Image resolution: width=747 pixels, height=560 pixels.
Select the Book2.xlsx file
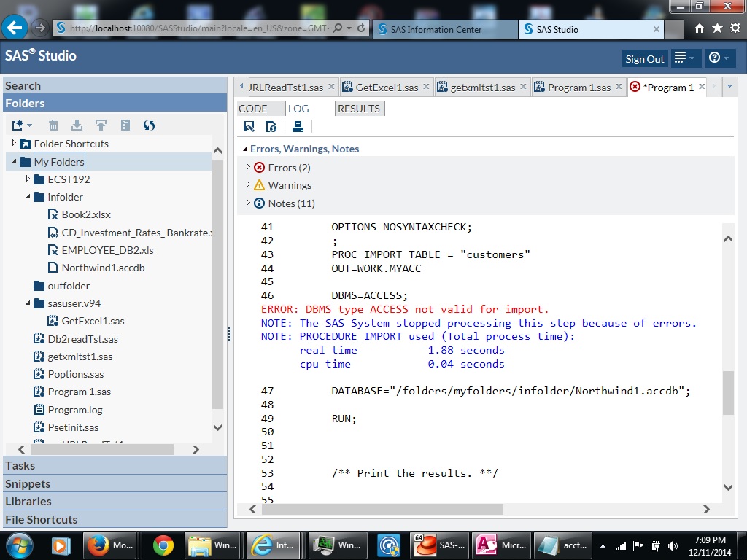pyautogui.click(x=86, y=214)
